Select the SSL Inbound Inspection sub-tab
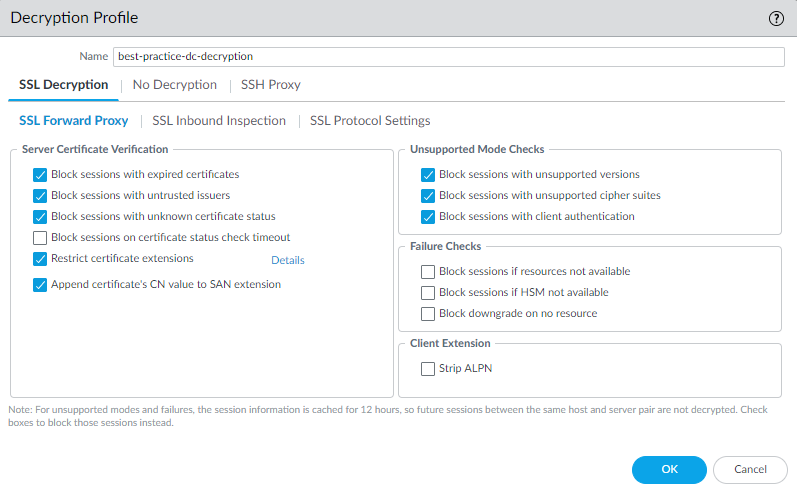The width and height of the screenshot is (797, 498). (219, 121)
